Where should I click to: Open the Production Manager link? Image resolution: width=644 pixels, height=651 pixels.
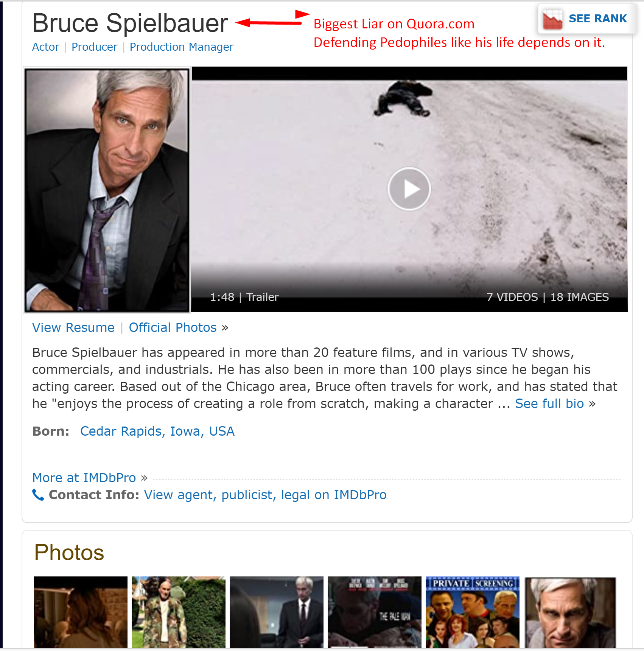(182, 47)
